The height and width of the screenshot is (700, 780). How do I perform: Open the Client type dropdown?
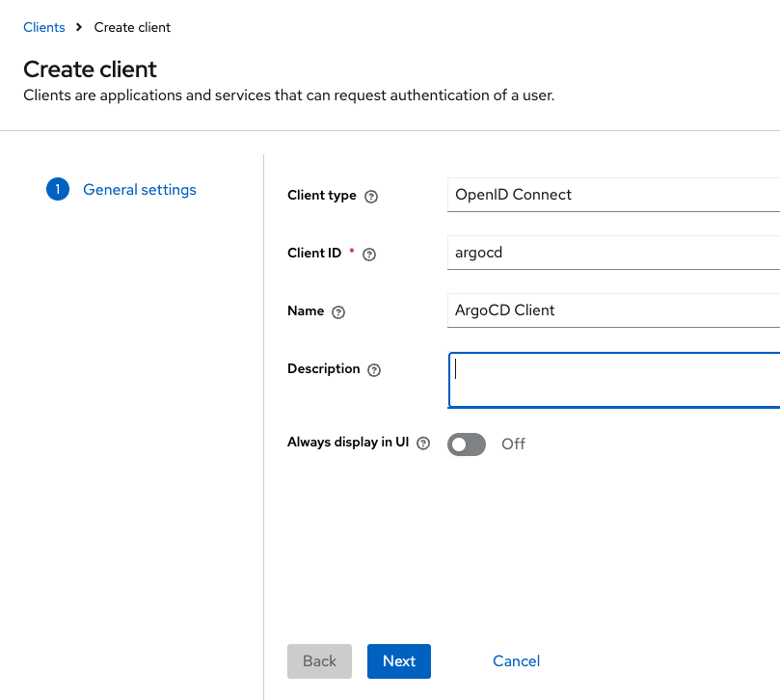pos(613,195)
